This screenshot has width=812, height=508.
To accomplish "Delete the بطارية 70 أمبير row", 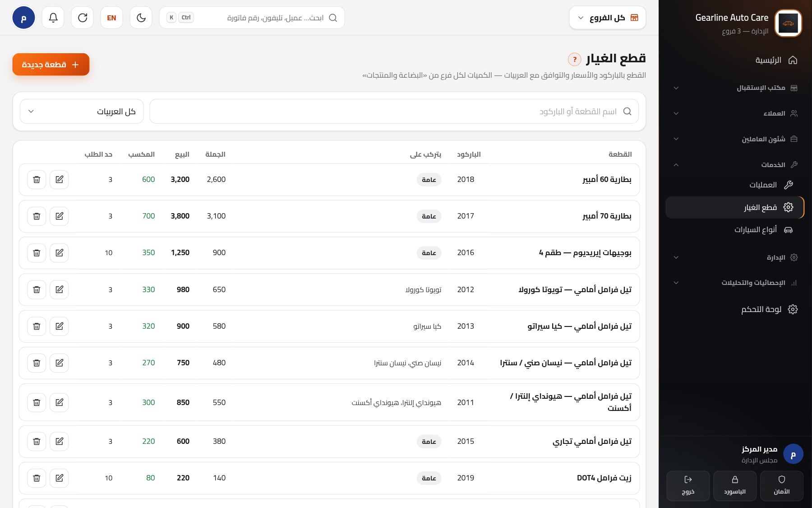I will tap(37, 216).
